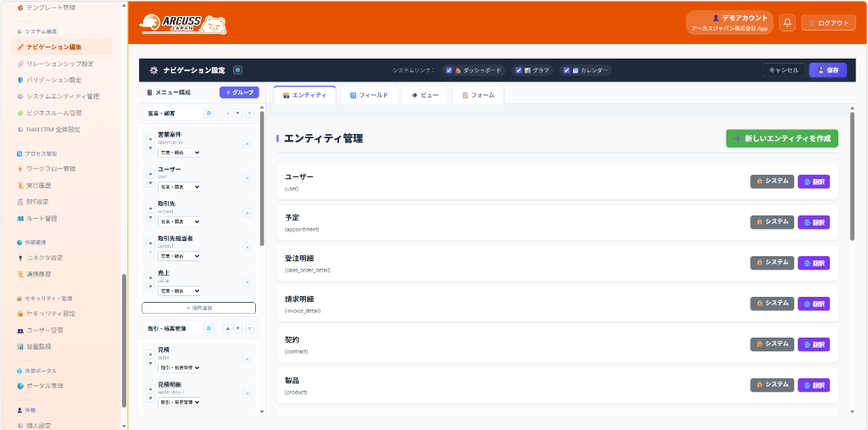This screenshot has width=868, height=430.
Task: Switch to the ビュー tab
Action: pyautogui.click(x=426, y=95)
